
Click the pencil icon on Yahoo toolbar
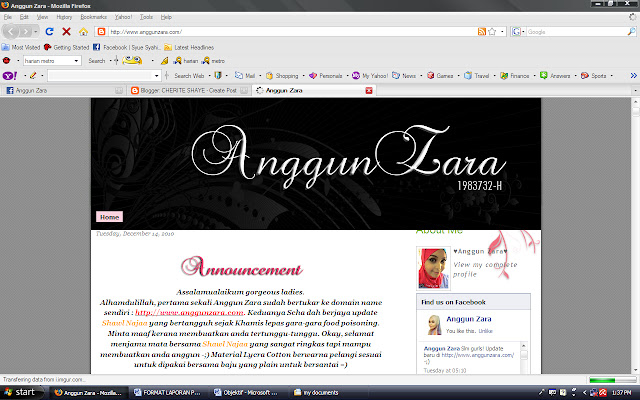pyautogui.click(x=33, y=76)
